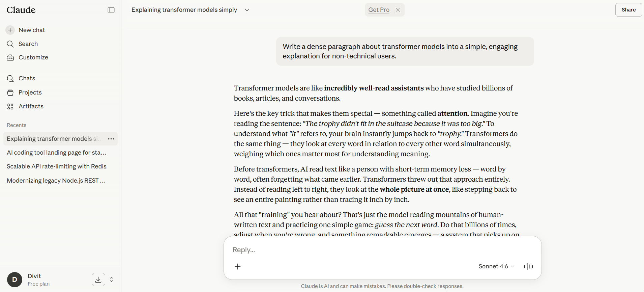Image resolution: width=644 pixels, height=292 pixels.
Task: Open 'Scalable API rate-limiting with Redis' chat
Action: coord(56,166)
